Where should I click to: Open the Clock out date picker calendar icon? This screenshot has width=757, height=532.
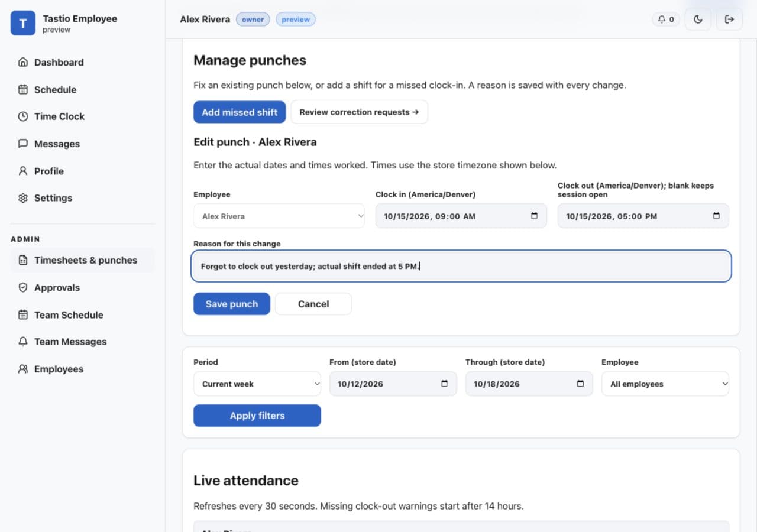717,216
